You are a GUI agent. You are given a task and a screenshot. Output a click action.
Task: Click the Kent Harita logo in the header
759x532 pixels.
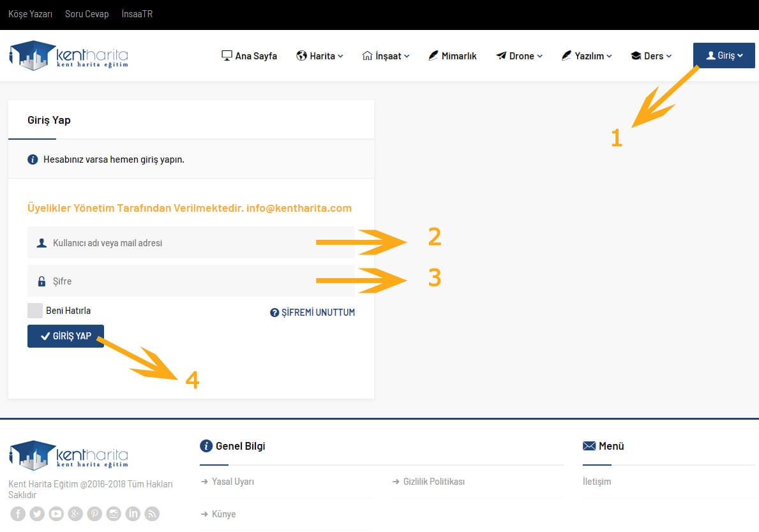69,55
